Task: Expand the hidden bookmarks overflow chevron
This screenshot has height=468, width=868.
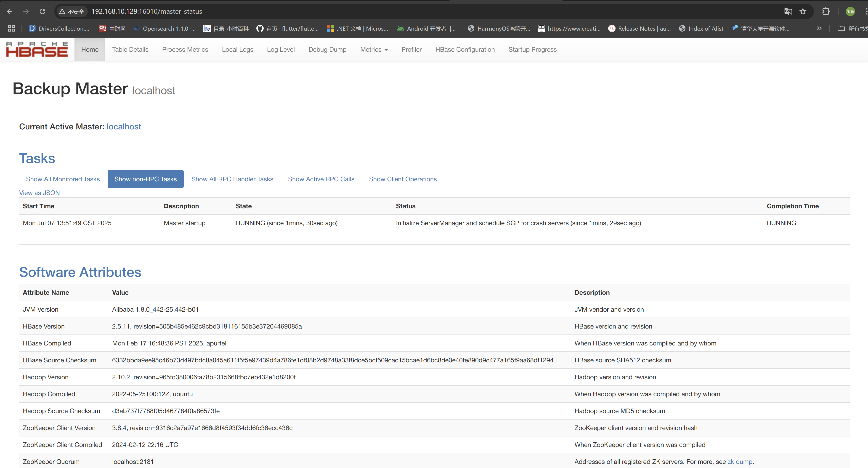Action: [x=819, y=29]
